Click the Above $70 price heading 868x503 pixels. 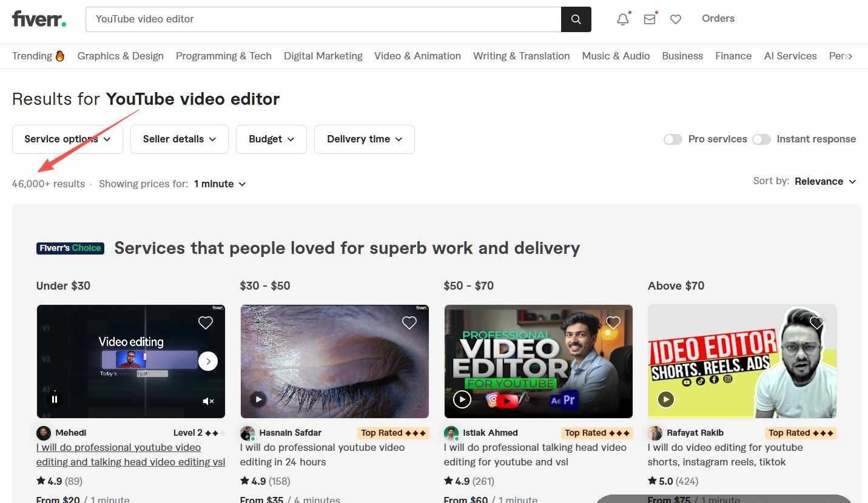[x=676, y=285]
